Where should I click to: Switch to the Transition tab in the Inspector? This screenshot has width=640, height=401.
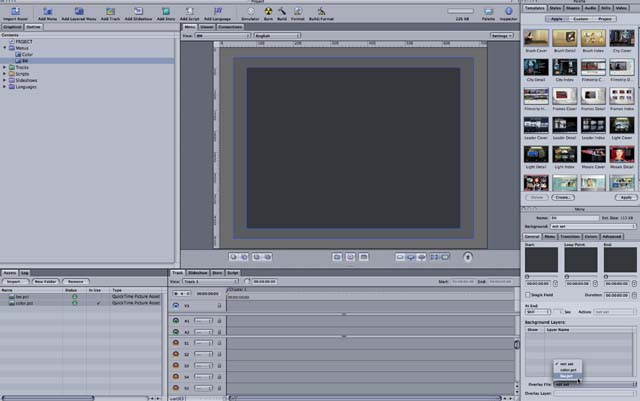pyautogui.click(x=570, y=236)
